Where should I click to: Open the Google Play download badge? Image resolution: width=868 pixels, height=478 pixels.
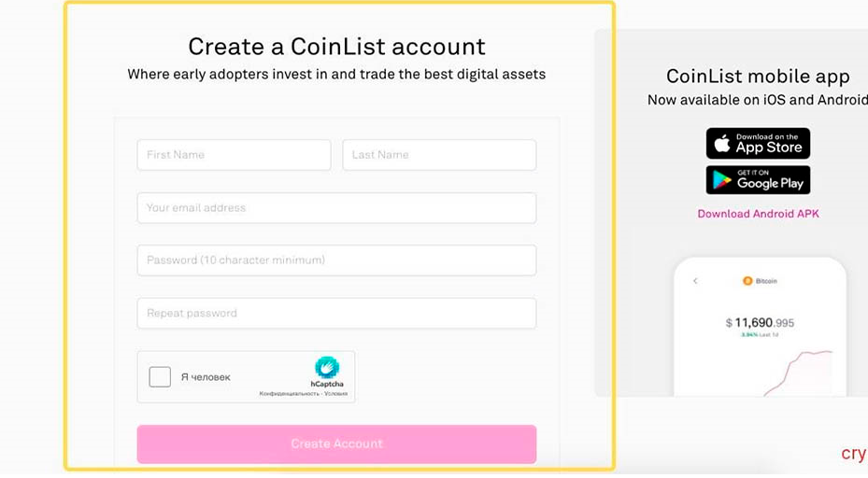point(758,180)
